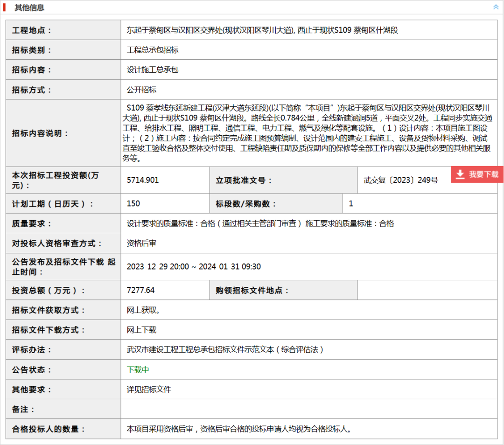Select approval number 武交复〔2023〕249号
Screen dimensions: 504x445
401,180
